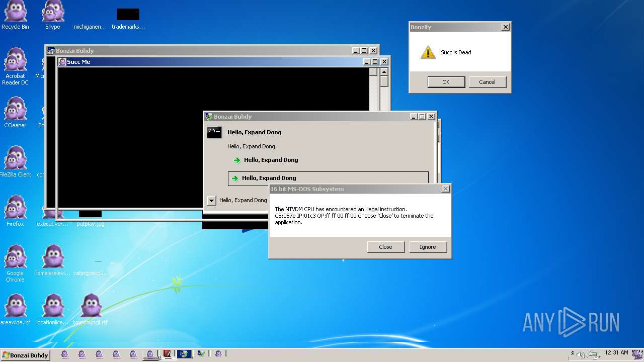Open the FileZilla Client desktop icon
This screenshot has width=644, height=362.
15,161
